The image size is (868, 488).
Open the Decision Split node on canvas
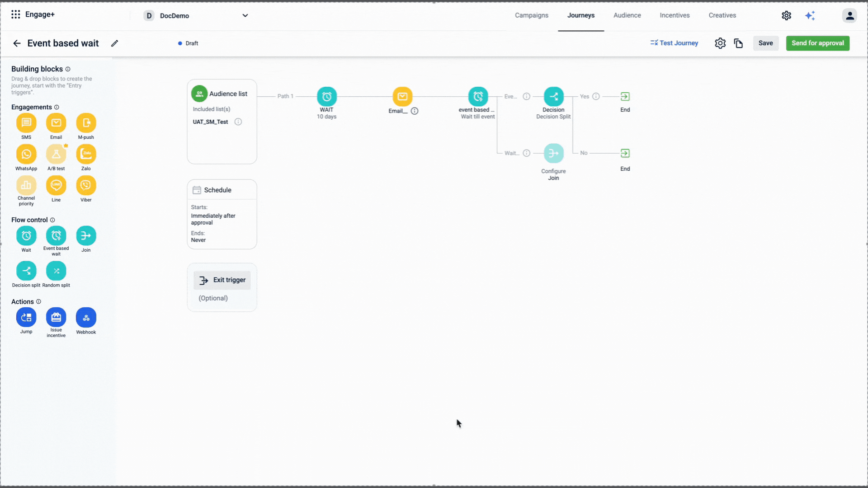click(x=553, y=97)
